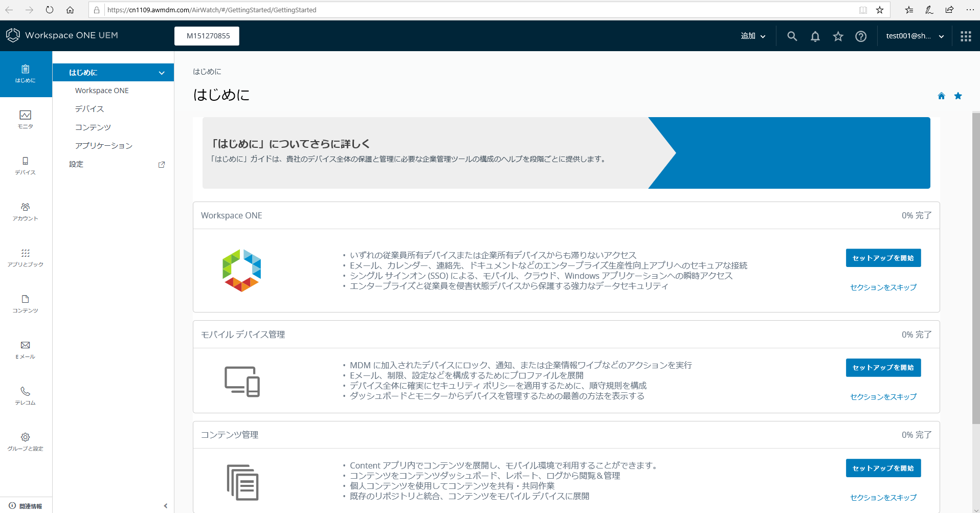Skip the Workspace ONE section
Image resolution: width=980 pixels, height=513 pixels.
click(x=883, y=287)
